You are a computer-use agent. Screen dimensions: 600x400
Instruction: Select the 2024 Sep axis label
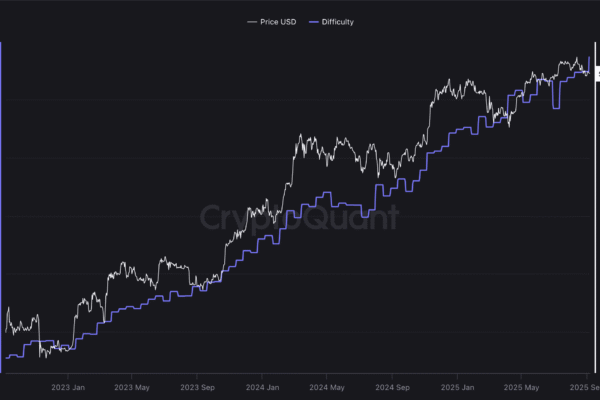coord(392,386)
